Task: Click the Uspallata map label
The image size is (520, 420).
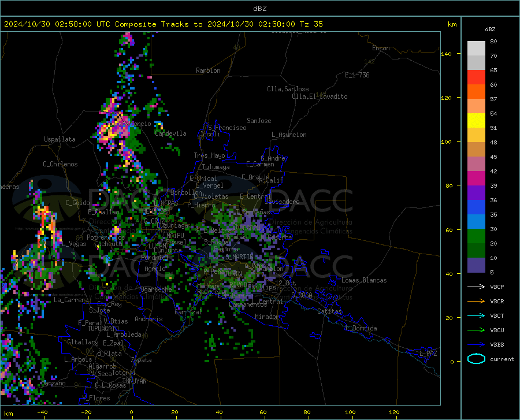Action: pyautogui.click(x=60, y=139)
